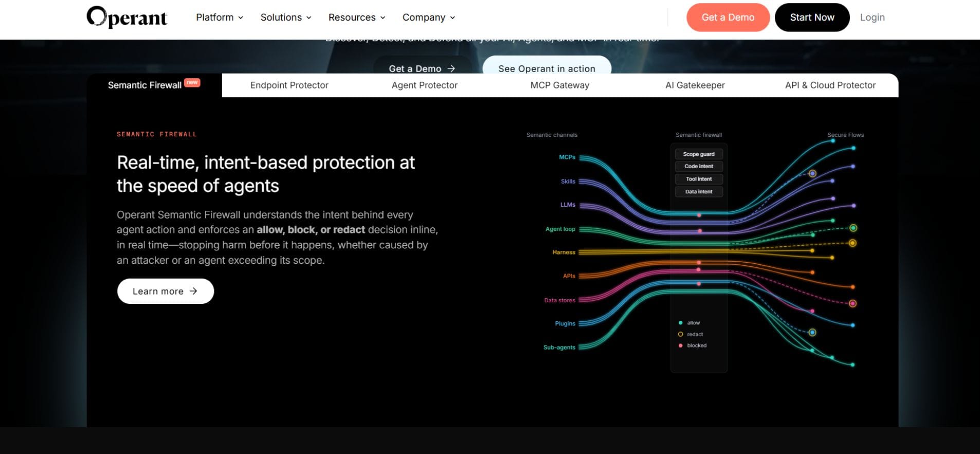980x454 pixels.
Task: Click the Code intent chip
Action: (699, 167)
